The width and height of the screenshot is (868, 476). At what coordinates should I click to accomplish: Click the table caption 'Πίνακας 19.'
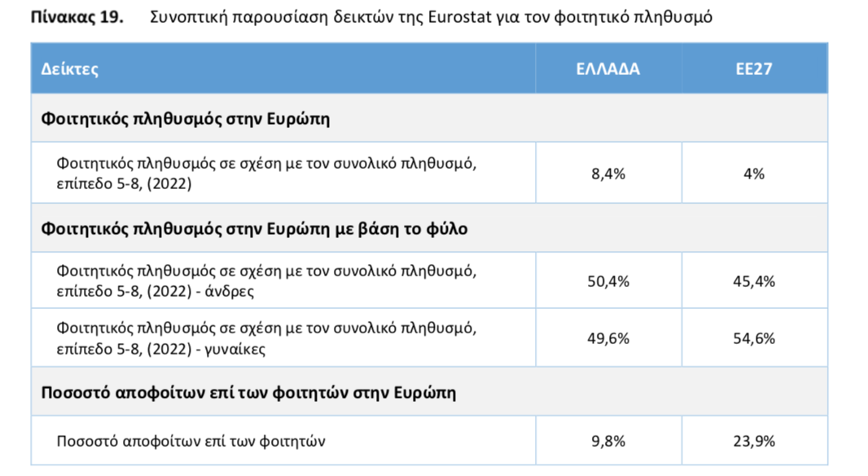pyautogui.click(x=77, y=17)
